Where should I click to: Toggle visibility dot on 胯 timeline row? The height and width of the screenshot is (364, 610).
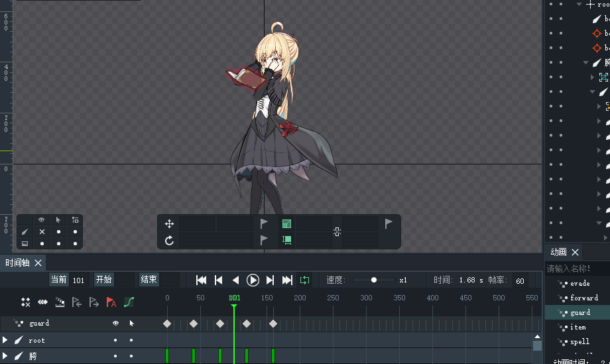(x=115, y=356)
